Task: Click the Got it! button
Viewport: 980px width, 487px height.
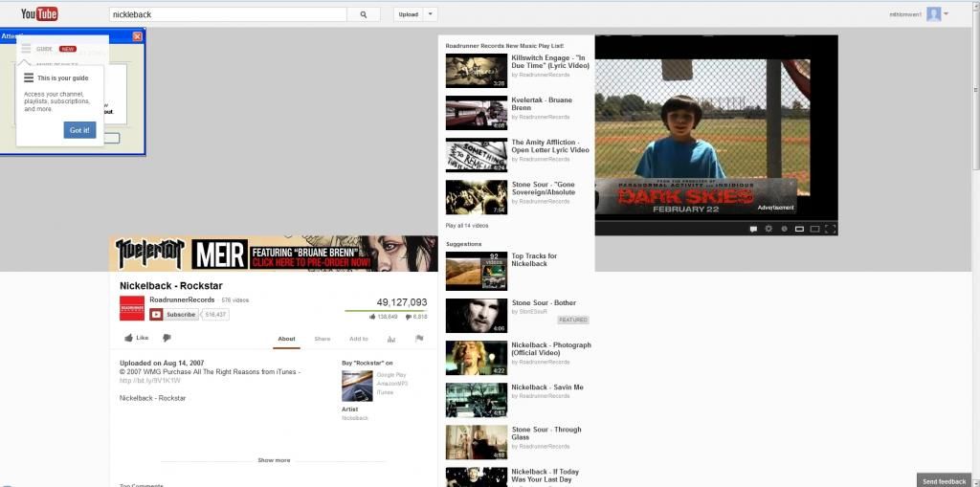Action: tap(79, 130)
